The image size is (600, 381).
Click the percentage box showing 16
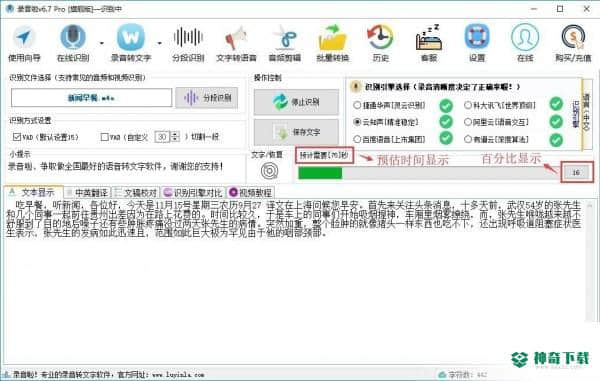(576, 173)
